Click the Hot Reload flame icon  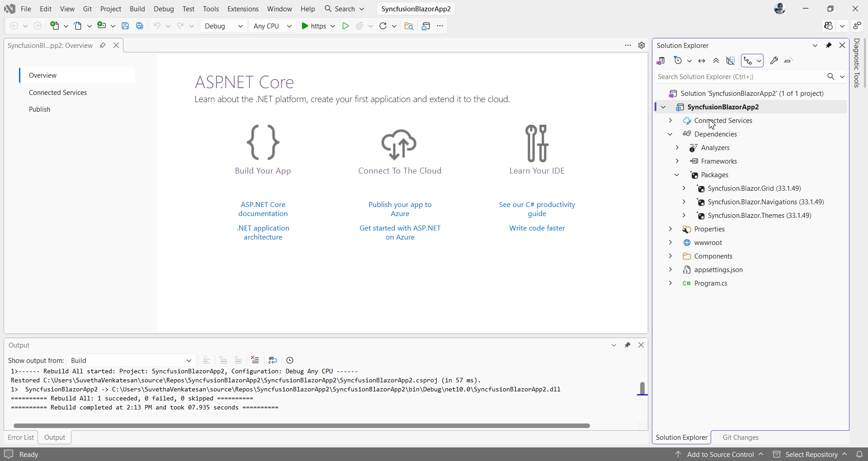click(360, 26)
